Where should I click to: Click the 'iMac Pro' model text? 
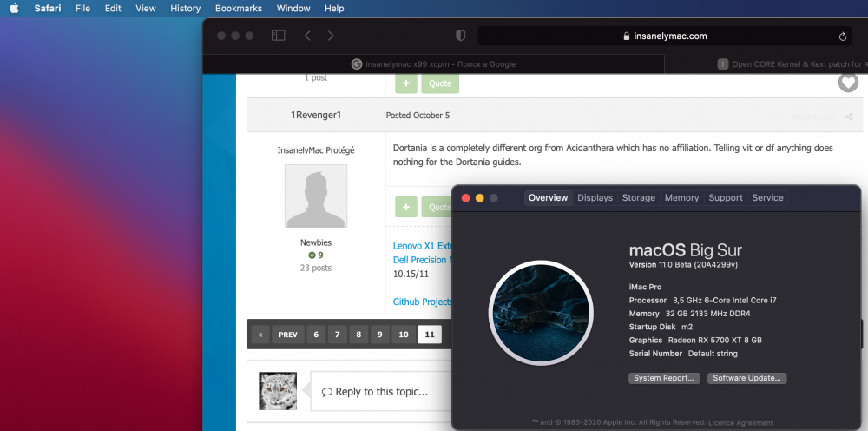645,287
